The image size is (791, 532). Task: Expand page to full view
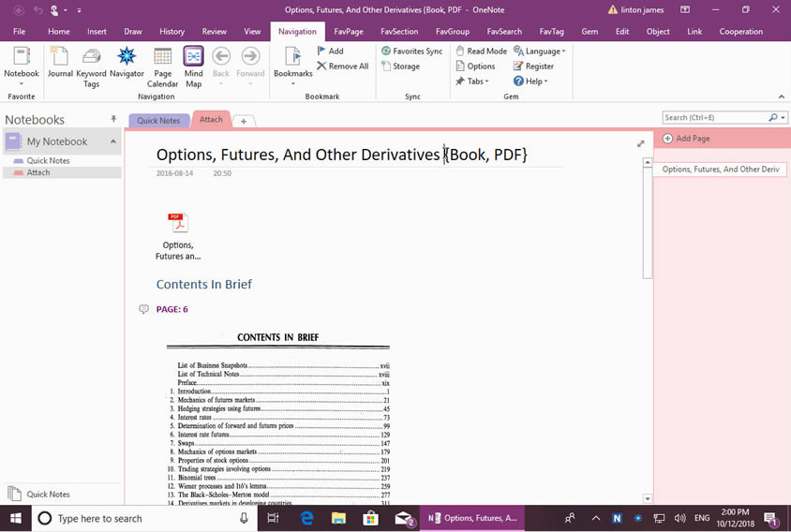coord(641,143)
